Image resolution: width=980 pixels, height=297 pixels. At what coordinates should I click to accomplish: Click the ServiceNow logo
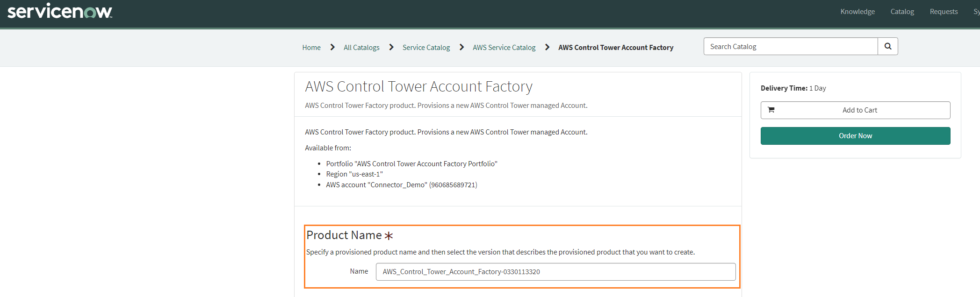(x=60, y=11)
